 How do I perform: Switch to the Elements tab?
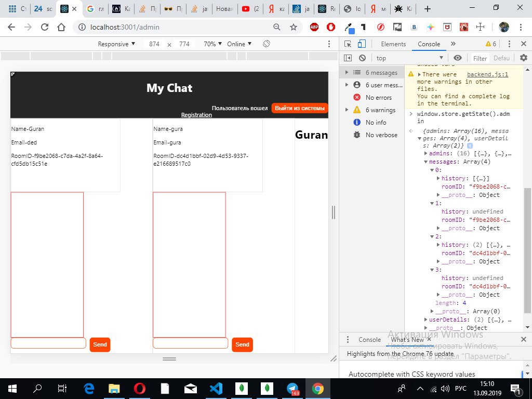pos(393,44)
